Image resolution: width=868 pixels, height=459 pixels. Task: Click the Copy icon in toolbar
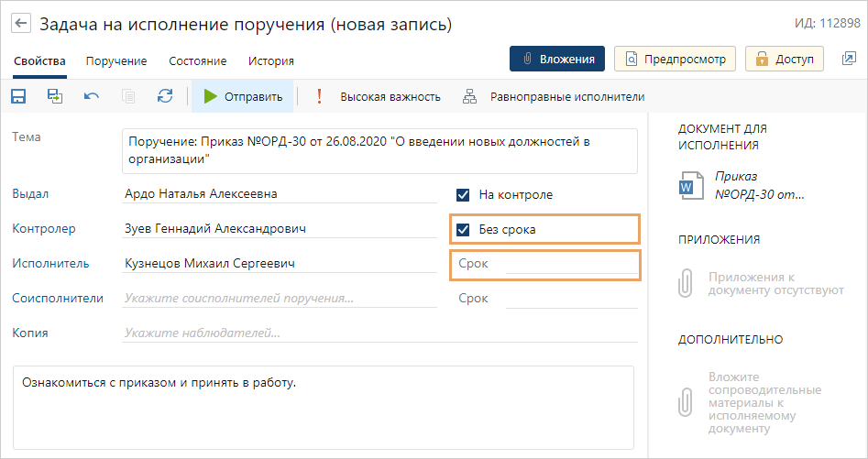point(128,96)
